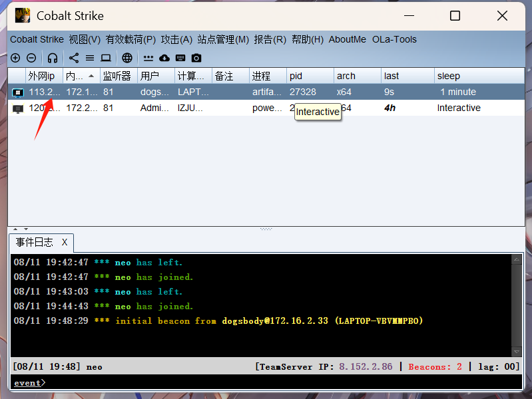Open listeners via the headphones icon
The height and width of the screenshot is (399, 532).
coord(52,58)
